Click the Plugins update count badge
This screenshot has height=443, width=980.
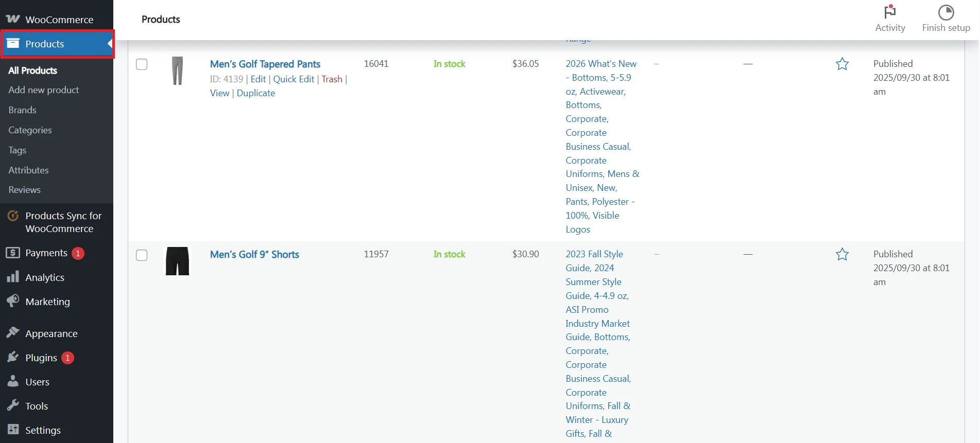67,358
